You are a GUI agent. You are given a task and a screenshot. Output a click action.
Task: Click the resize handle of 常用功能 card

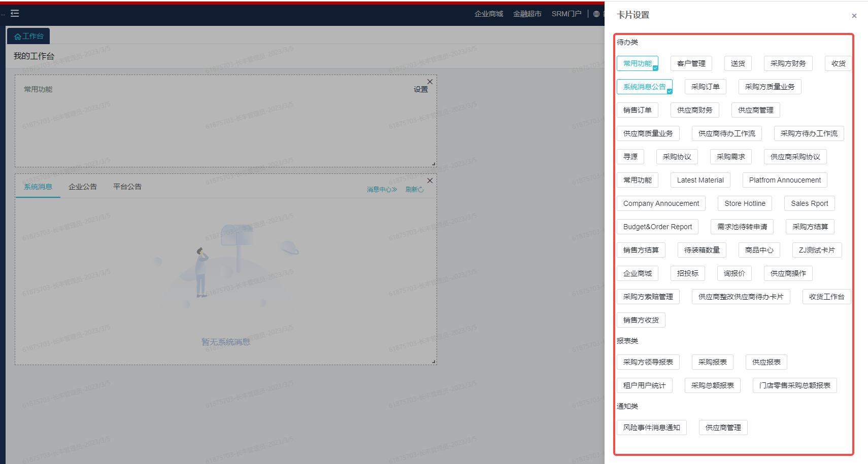[x=433, y=164]
